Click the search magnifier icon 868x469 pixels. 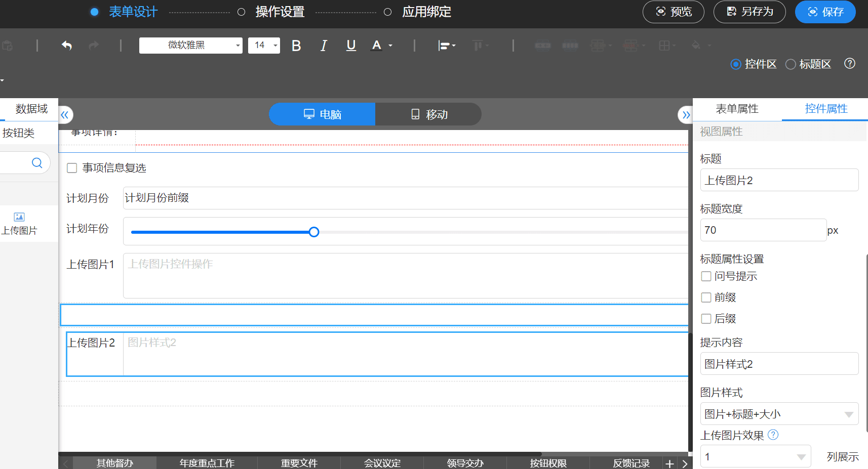coord(37,163)
